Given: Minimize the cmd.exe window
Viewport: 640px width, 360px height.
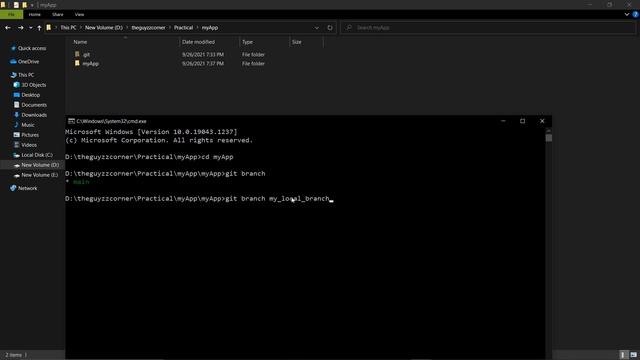Looking at the screenshot, I should [x=503, y=121].
